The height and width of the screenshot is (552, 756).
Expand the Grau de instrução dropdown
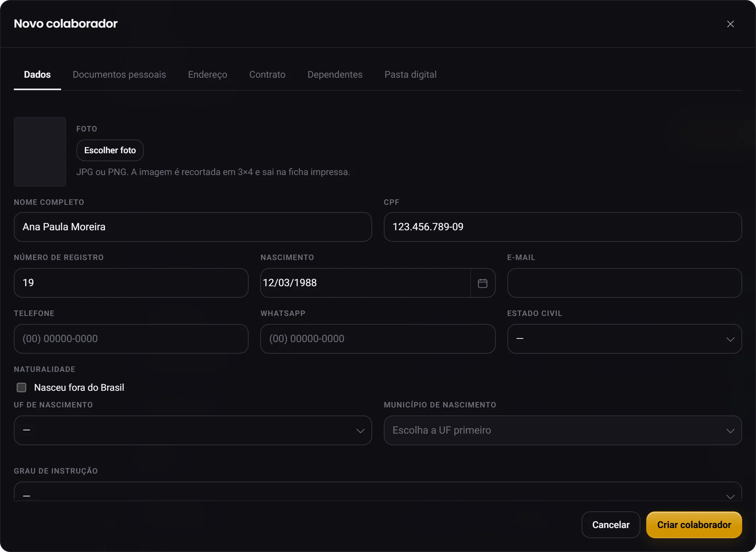click(x=378, y=491)
